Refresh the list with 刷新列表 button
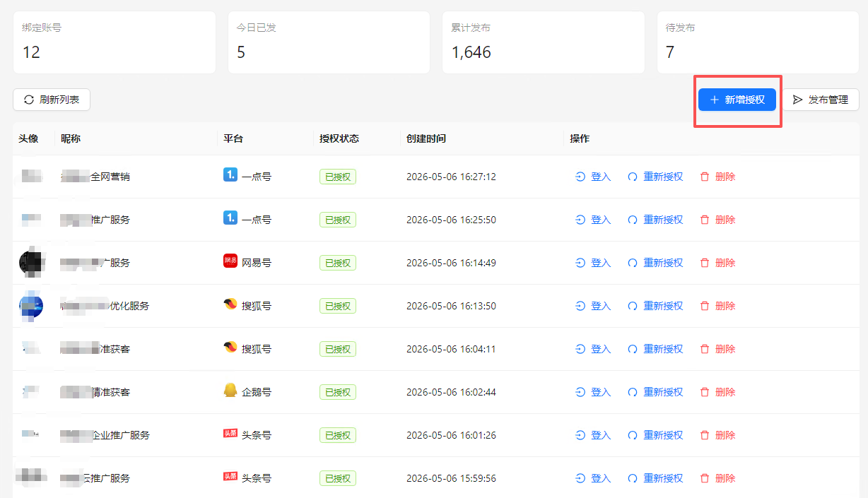Screen dimensions: 868x498 pyautogui.click(x=52, y=100)
